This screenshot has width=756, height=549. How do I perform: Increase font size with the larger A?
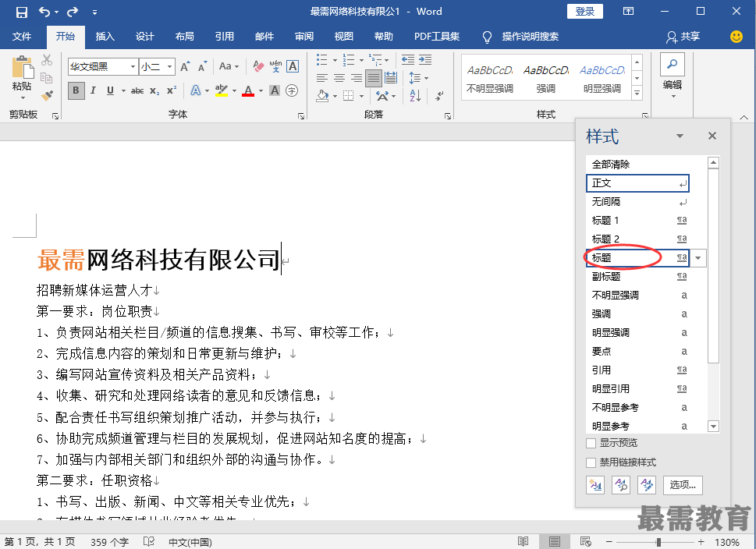(x=185, y=66)
